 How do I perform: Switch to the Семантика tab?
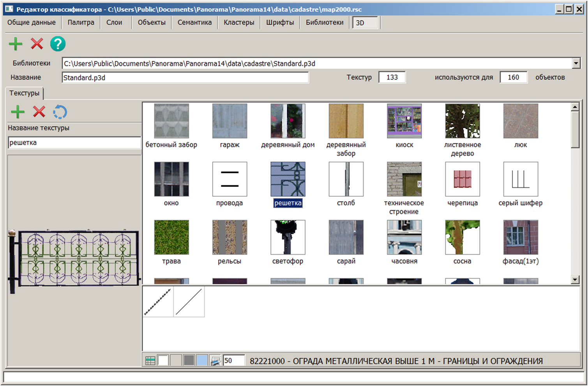tap(194, 23)
